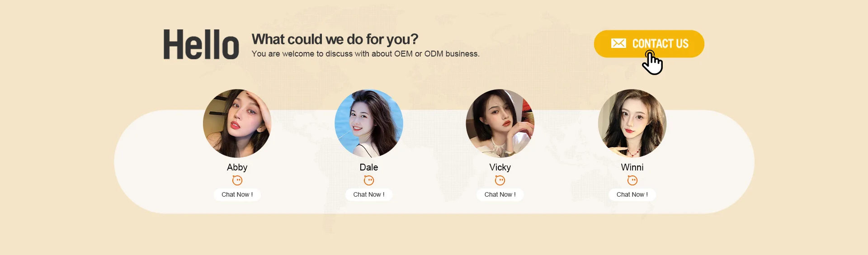The height and width of the screenshot is (255, 868).
Task: Click the orange chat icon under Vicky
Action: tap(500, 180)
